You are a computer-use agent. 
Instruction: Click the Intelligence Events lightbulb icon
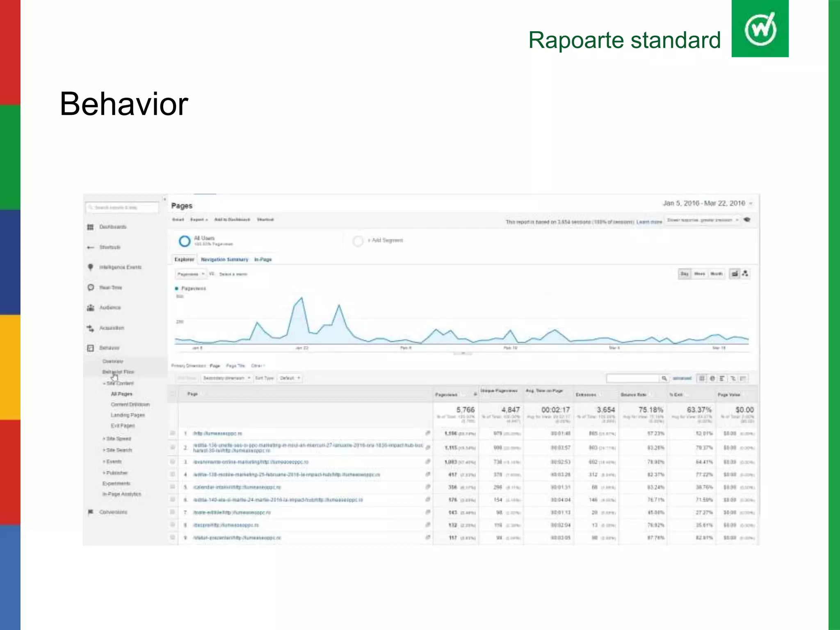[x=90, y=267]
